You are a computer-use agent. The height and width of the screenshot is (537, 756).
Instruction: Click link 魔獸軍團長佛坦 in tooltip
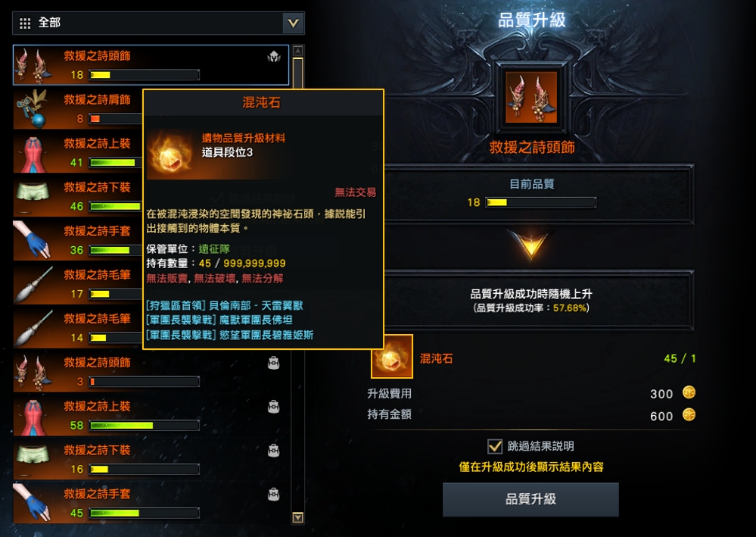256,320
